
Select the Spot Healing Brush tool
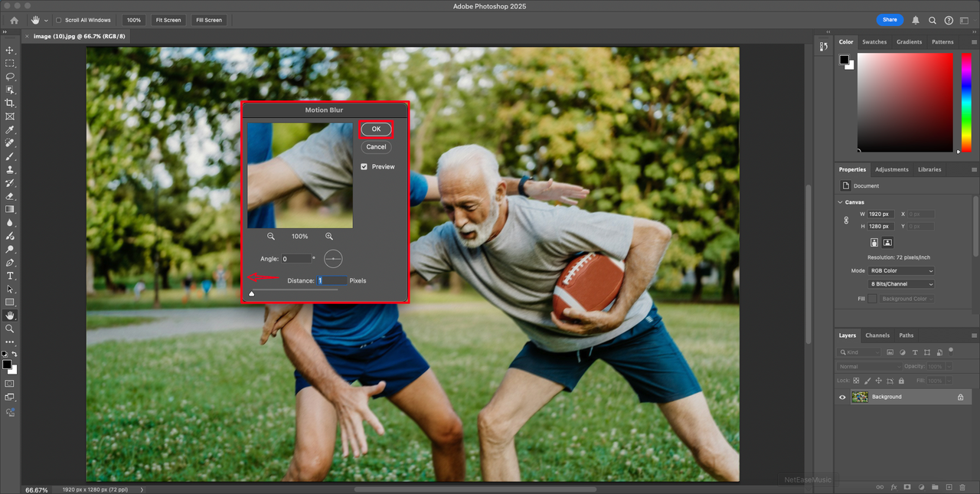[10, 143]
